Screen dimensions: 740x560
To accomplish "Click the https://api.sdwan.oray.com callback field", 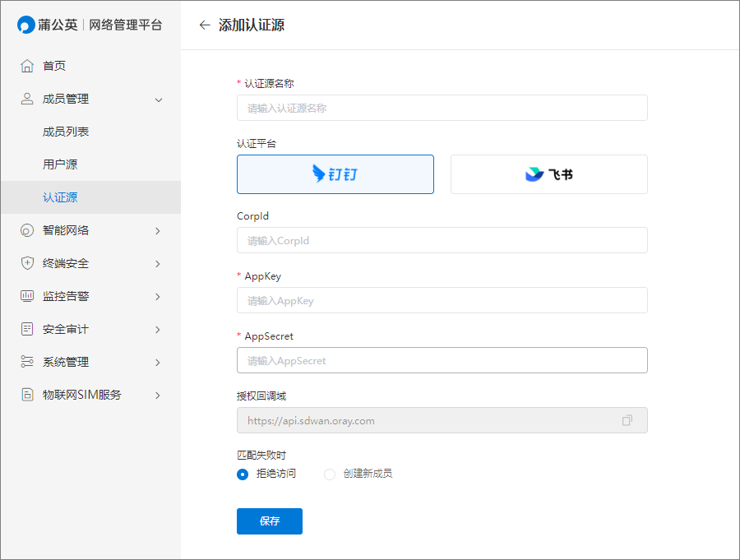I will coord(442,420).
